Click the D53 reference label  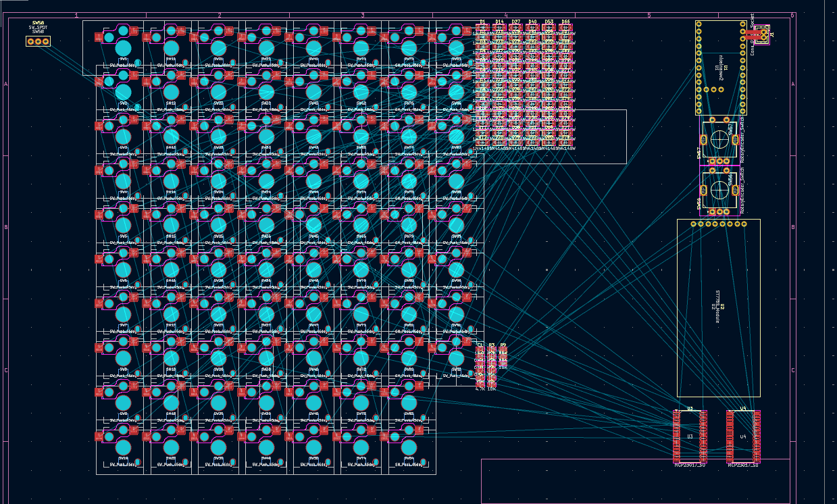[x=549, y=22]
